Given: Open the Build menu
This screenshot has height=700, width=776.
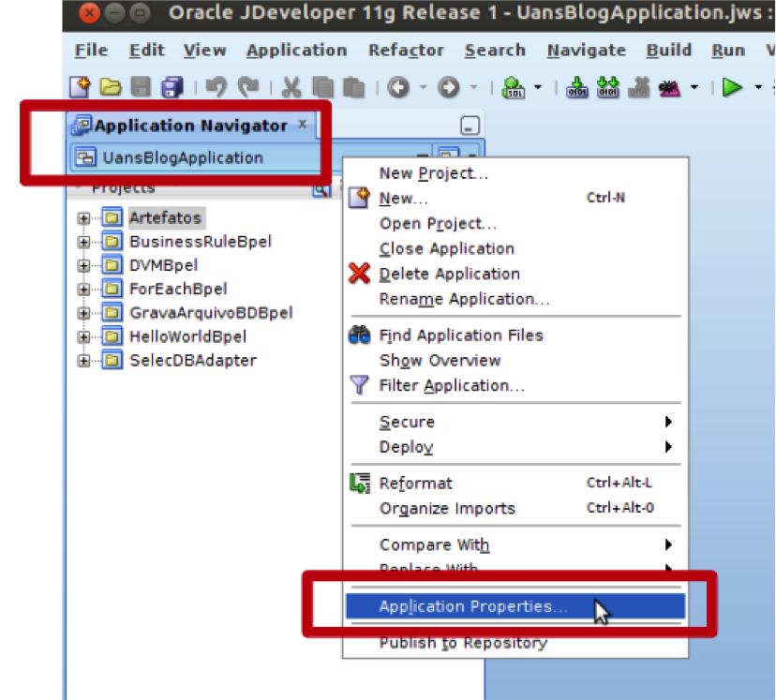Looking at the screenshot, I should pyautogui.click(x=668, y=50).
